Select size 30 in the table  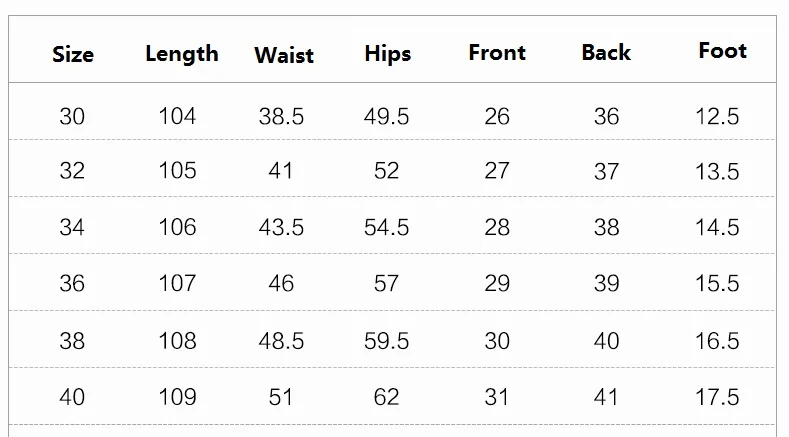[x=72, y=116]
